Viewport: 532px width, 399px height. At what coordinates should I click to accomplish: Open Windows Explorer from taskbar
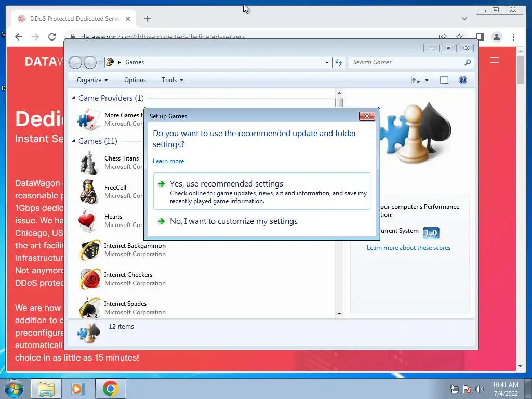pyautogui.click(x=46, y=389)
